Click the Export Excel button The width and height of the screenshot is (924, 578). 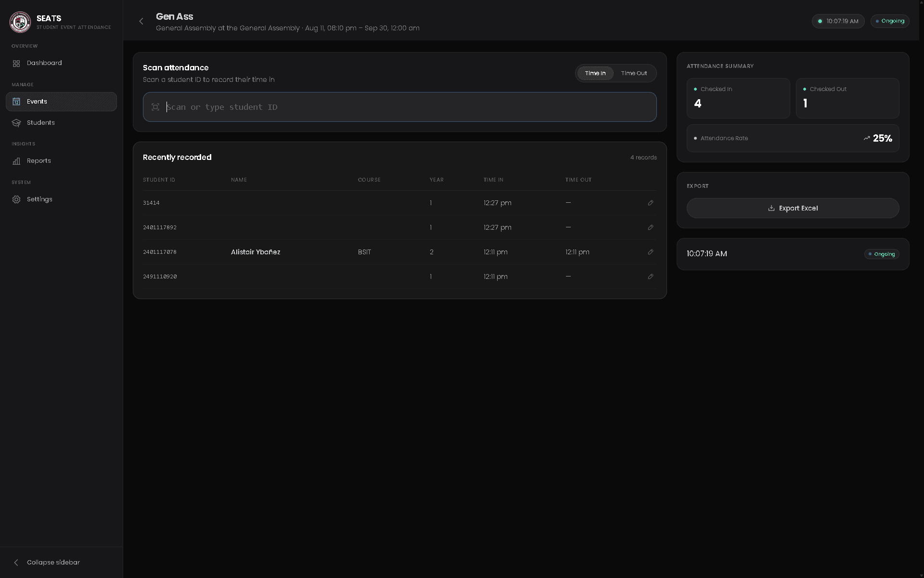[793, 208]
